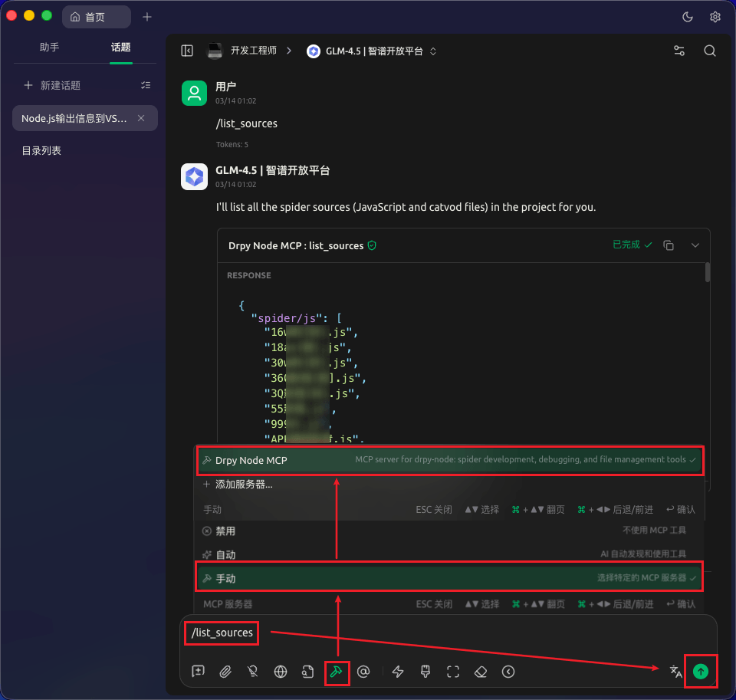
Task: Open GLM-4.5 model selector dropdown
Action: pos(372,51)
